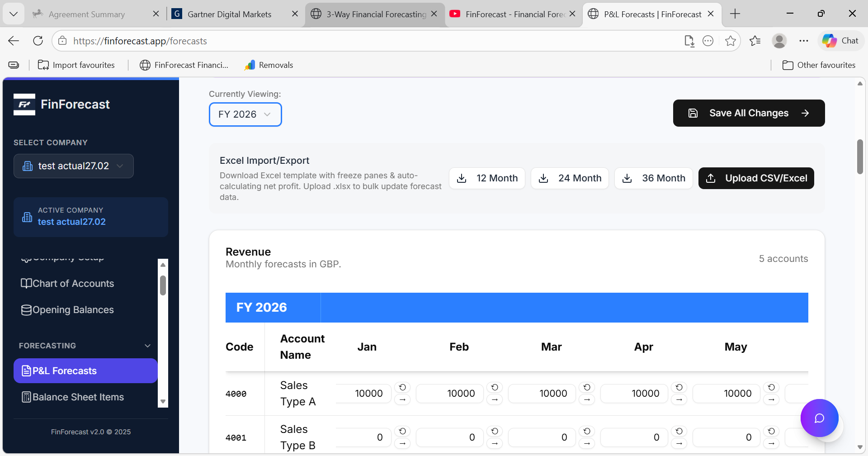Image resolution: width=868 pixels, height=456 pixels.
Task: Reset Mar value for Sales Type B
Action: (x=587, y=431)
